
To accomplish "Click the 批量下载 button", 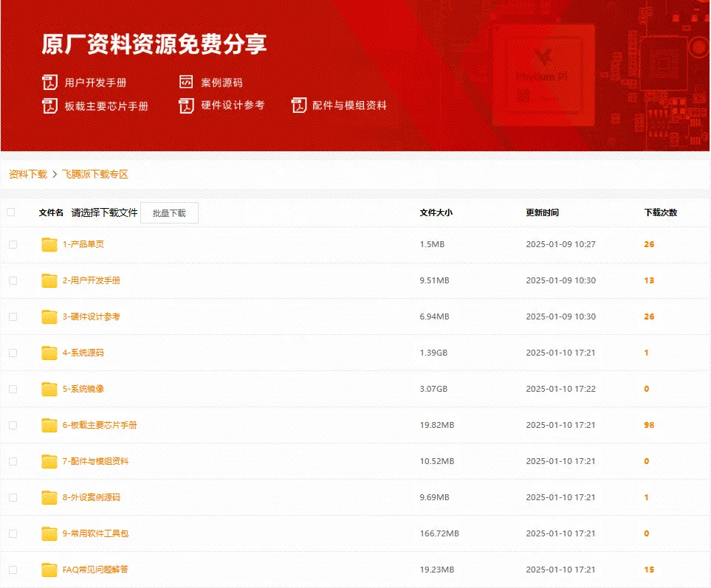I will (169, 213).
